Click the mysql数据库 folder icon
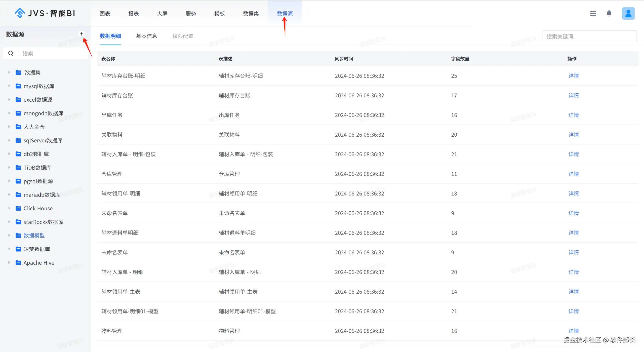This screenshot has width=644, height=352. [x=18, y=86]
